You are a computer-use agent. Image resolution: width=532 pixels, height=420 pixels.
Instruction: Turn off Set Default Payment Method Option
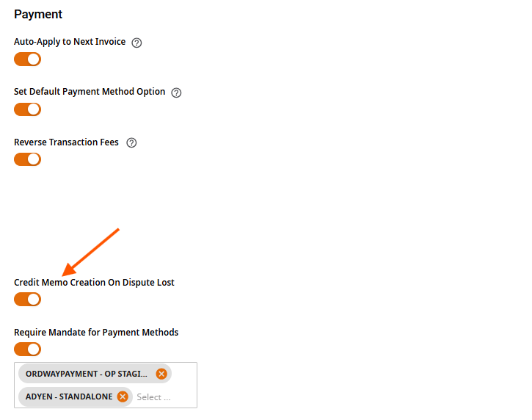(x=27, y=109)
